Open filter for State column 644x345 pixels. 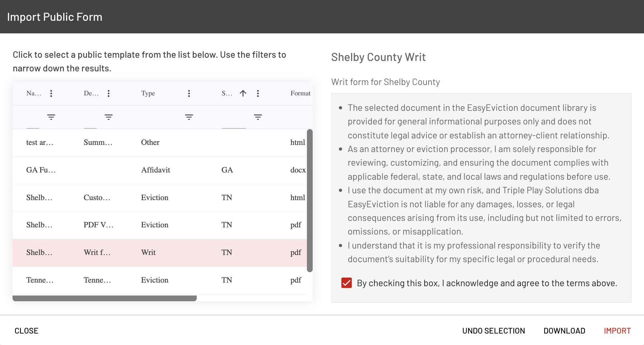pos(258,117)
